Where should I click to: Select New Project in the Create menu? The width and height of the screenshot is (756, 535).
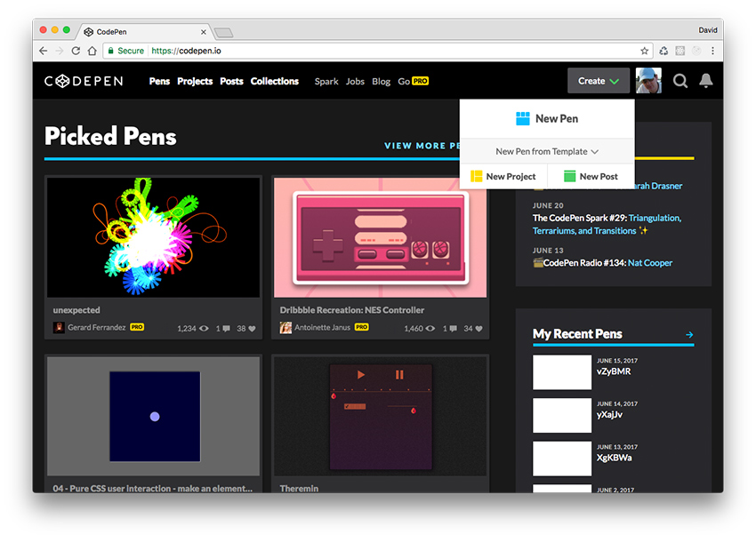pyautogui.click(x=503, y=176)
